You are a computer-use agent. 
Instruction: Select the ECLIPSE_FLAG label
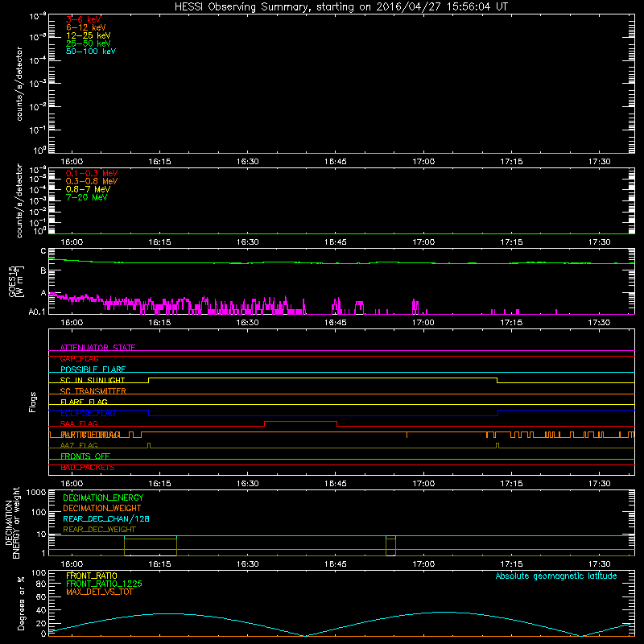88,413
